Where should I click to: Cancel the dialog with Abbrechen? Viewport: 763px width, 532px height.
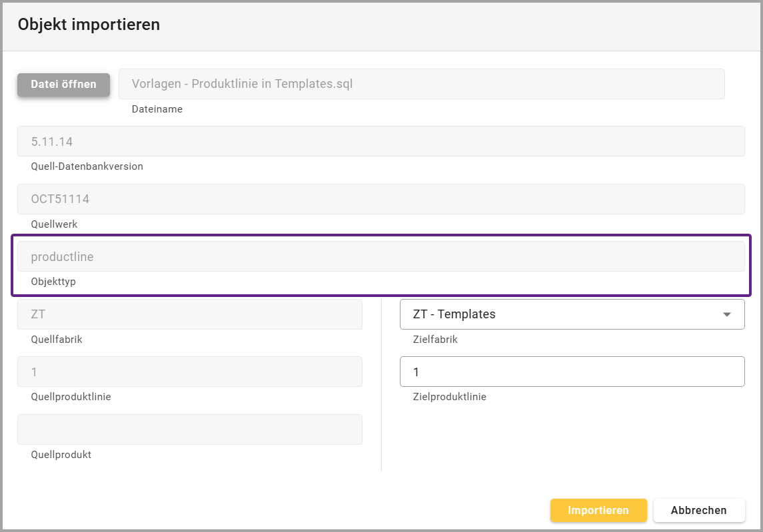(698, 510)
